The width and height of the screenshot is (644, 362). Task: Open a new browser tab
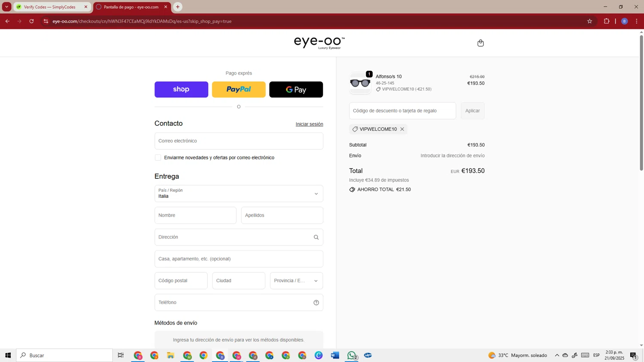(x=178, y=7)
